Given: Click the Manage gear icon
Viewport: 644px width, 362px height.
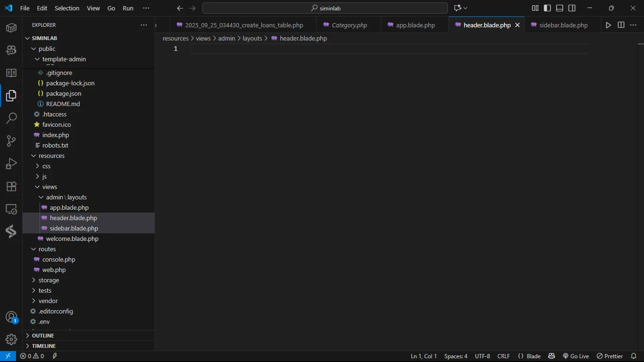Looking at the screenshot, I should [11, 339].
